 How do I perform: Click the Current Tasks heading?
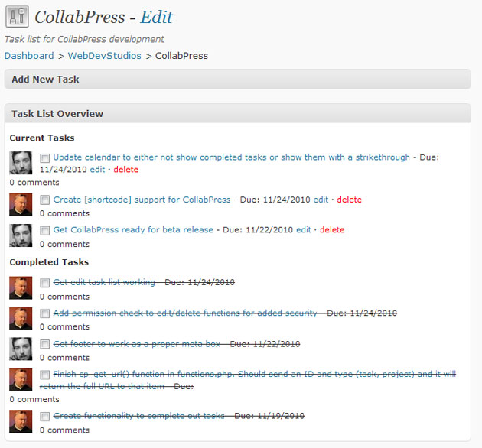click(42, 138)
